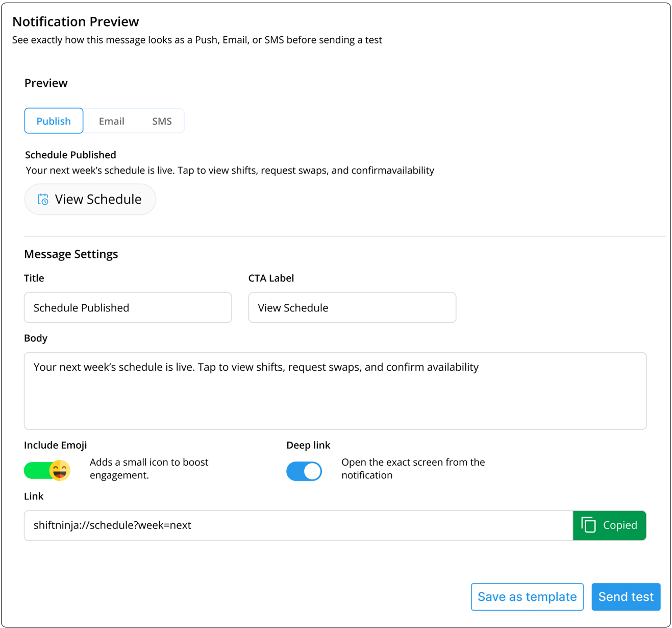This screenshot has height=628, width=672.
Task: Click the smiley emoji knob on the toggle
Action: 60,470
